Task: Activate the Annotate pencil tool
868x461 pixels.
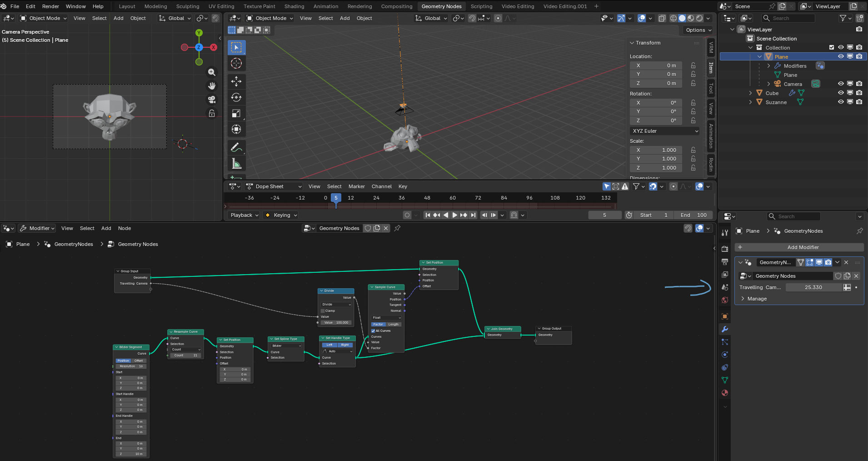Action: pyautogui.click(x=236, y=148)
